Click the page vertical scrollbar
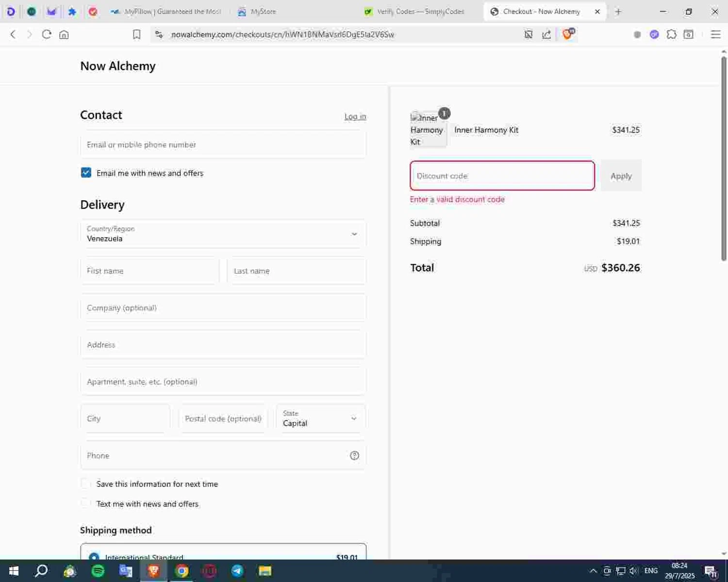 point(724,158)
